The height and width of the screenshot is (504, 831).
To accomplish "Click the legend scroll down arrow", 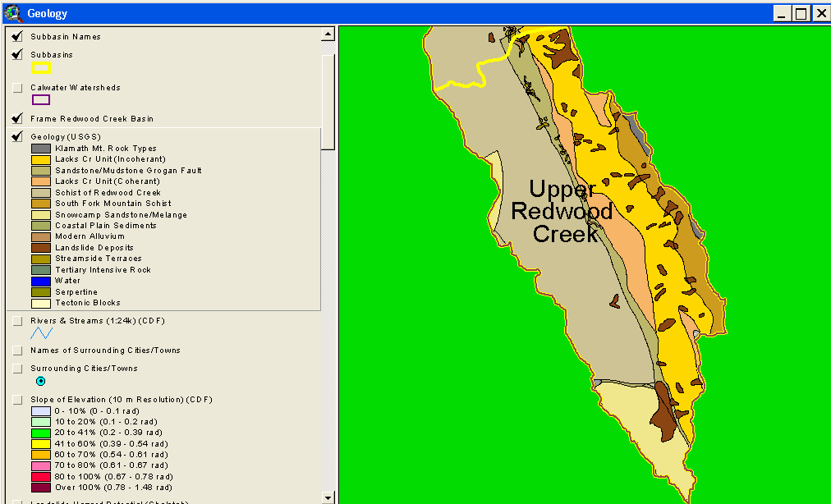I will (x=328, y=497).
